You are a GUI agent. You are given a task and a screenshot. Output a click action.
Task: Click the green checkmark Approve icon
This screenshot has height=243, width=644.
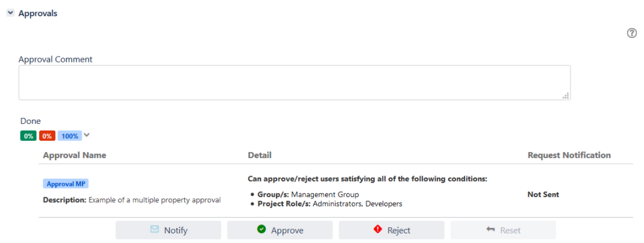pos(261,230)
